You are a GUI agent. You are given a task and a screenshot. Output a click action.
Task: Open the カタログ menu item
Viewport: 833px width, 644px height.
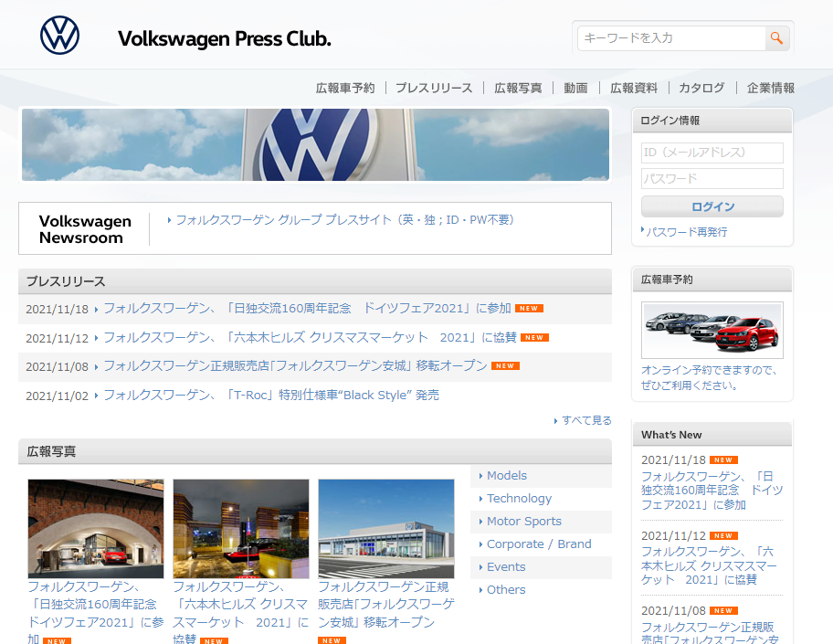click(701, 88)
